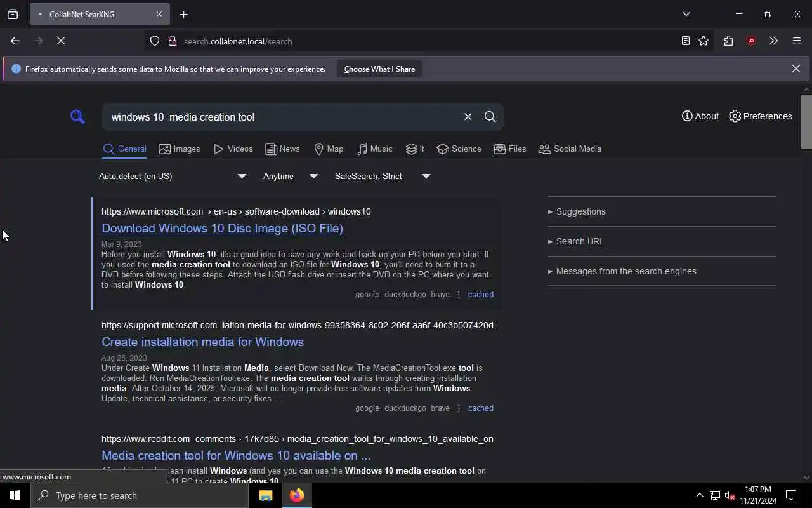
Task: Open the Extensions puzzle icon
Action: [x=728, y=41]
